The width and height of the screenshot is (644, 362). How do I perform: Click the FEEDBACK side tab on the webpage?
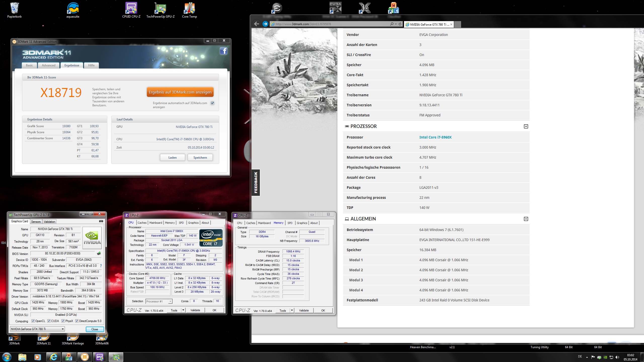[256, 183]
